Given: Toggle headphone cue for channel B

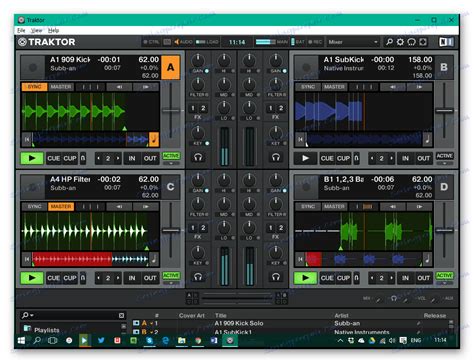Looking at the screenshot, I should click(x=276, y=157).
